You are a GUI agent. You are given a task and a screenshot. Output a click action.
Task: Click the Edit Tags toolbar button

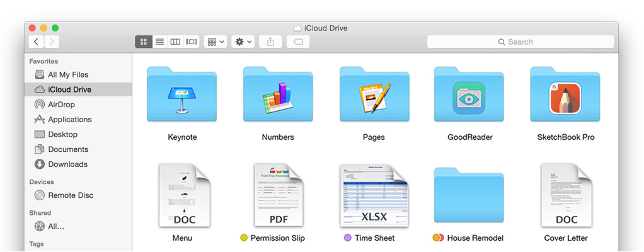click(298, 42)
